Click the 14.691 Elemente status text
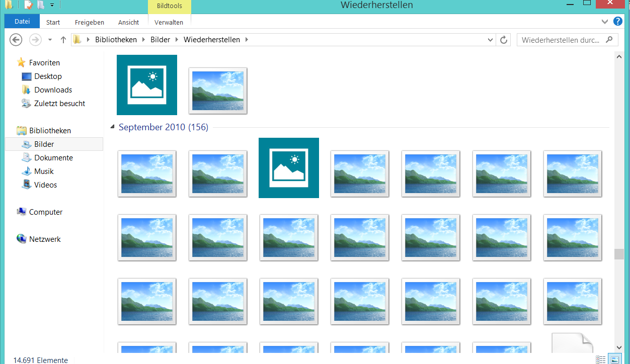630x364 pixels. click(x=41, y=360)
